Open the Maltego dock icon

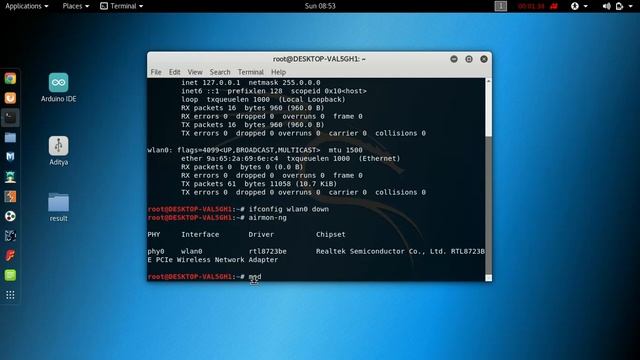pos(10,216)
